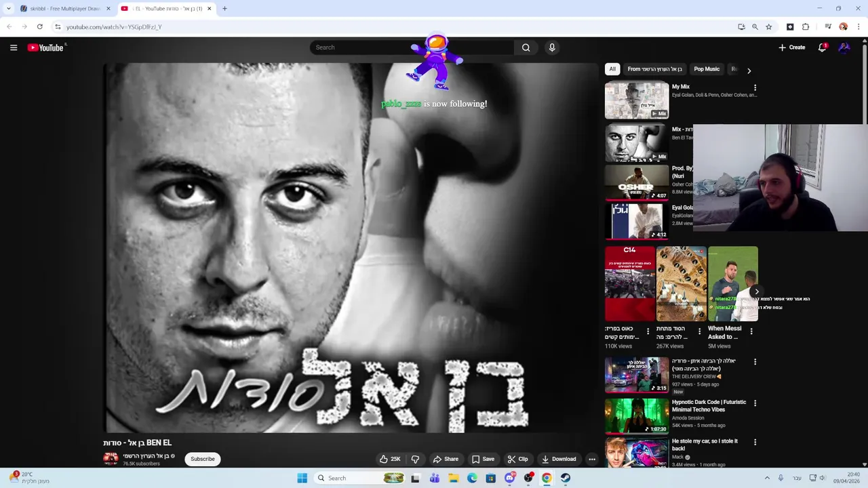Open the weather widget showing 20°C
Viewport: 868px width, 488px height.
click(28, 478)
